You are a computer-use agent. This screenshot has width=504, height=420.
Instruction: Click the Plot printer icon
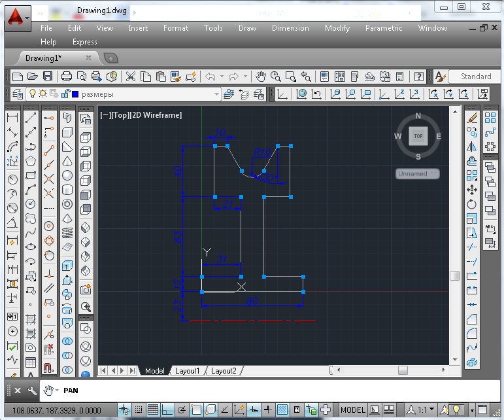click(66, 77)
